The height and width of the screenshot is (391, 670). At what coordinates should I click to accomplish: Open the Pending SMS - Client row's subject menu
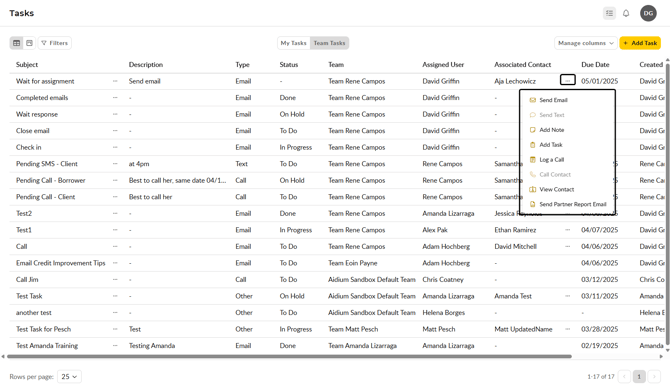tap(115, 164)
